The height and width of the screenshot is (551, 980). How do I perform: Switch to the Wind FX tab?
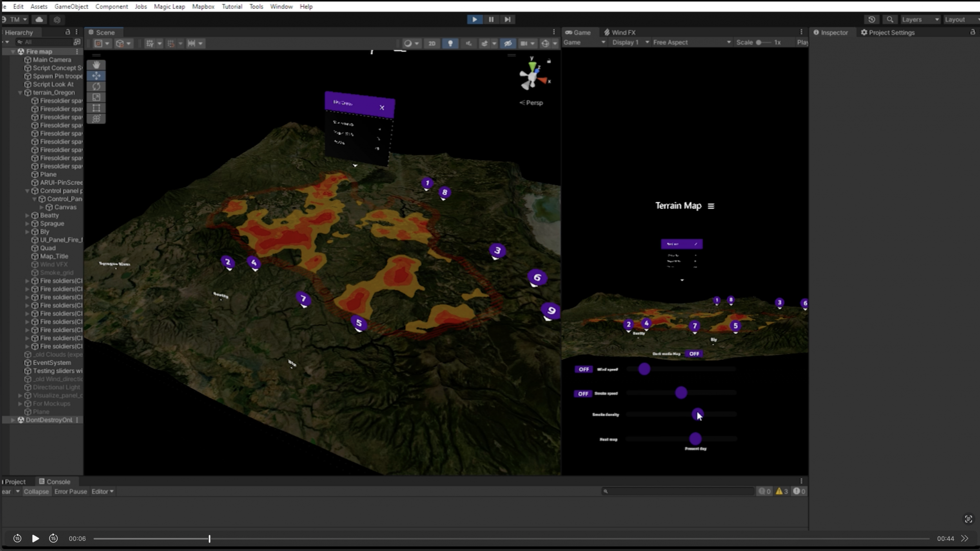(x=620, y=32)
